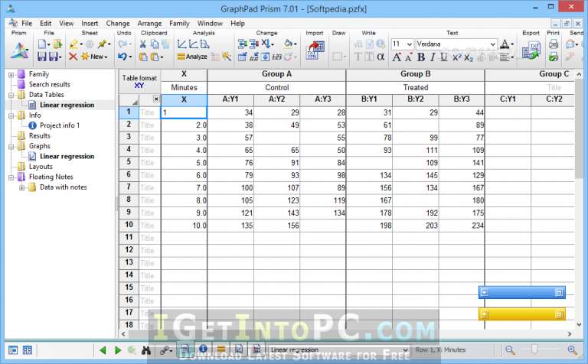Open the Change menu
The height and width of the screenshot is (364, 588).
[x=118, y=23]
